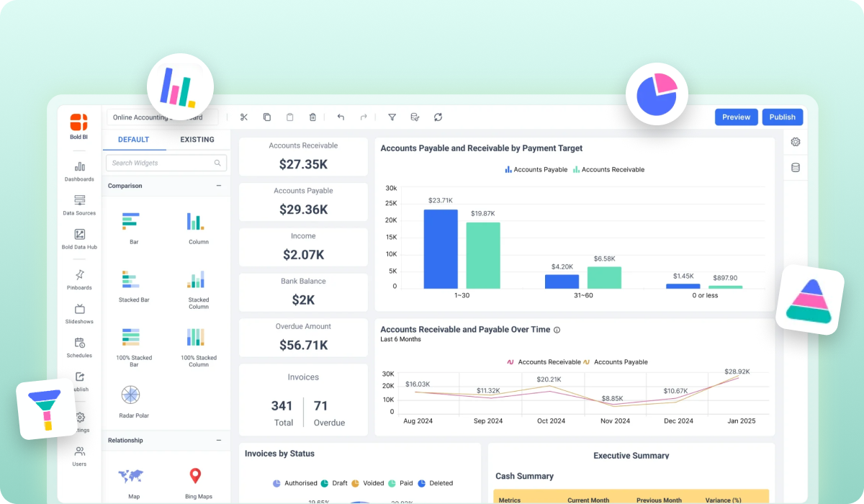Open the database icon on right panel
Image resolution: width=864 pixels, height=504 pixels.
pos(796,168)
